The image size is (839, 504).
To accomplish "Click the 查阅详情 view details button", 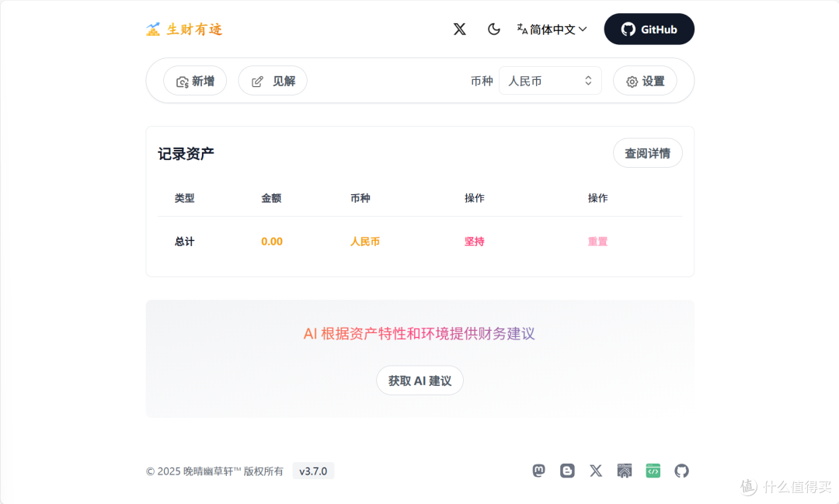I will tap(647, 153).
